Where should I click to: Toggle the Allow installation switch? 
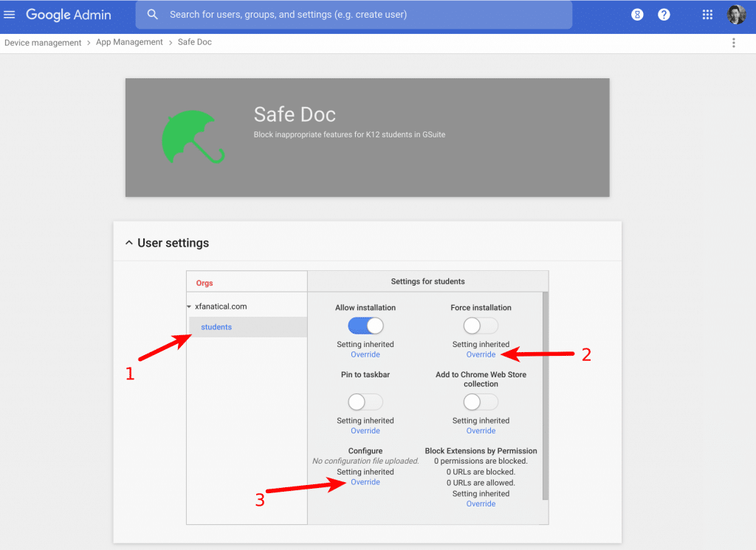click(365, 326)
